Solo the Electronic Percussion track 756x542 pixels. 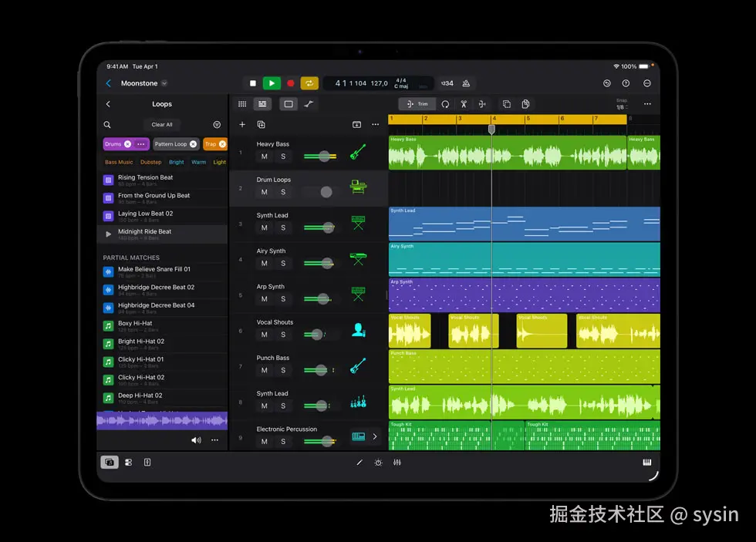[283, 442]
